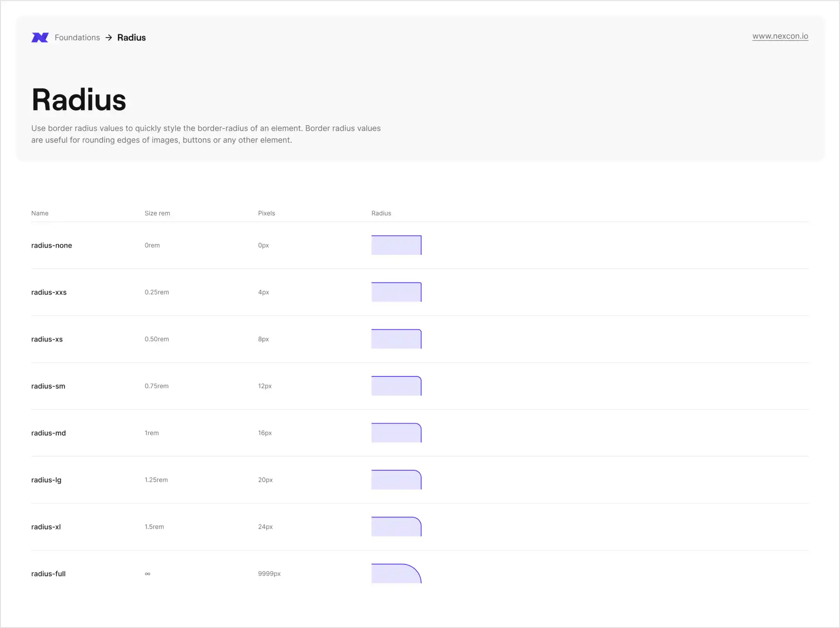Click the Nexcon logo icon
This screenshot has width=840, height=628.
tap(39, 37)
